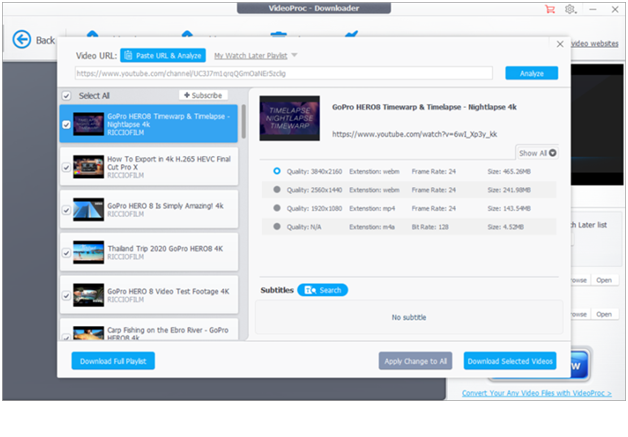This screenshot has height=437, width=628.
Task: Click the subtitle search magnifier icon
Action: (310, 290)
